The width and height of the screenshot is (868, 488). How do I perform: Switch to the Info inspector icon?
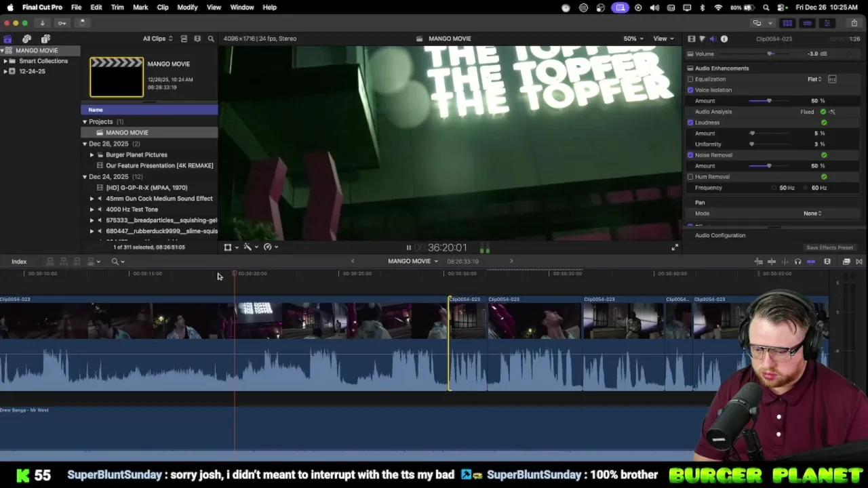[724, 39]
